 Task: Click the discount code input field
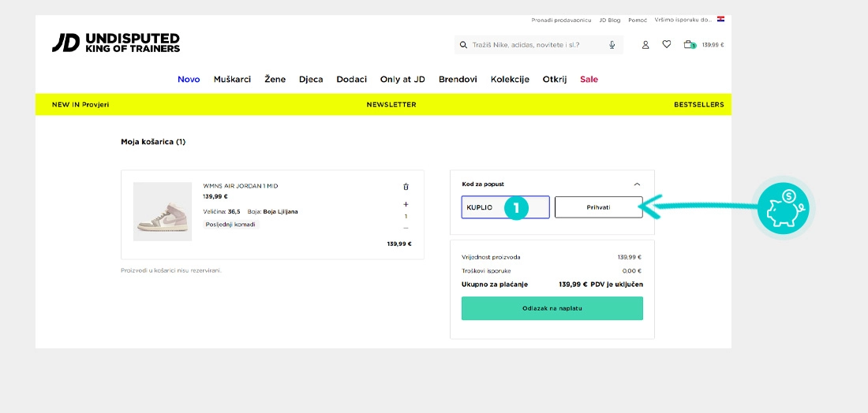click(x=505, y=207)
